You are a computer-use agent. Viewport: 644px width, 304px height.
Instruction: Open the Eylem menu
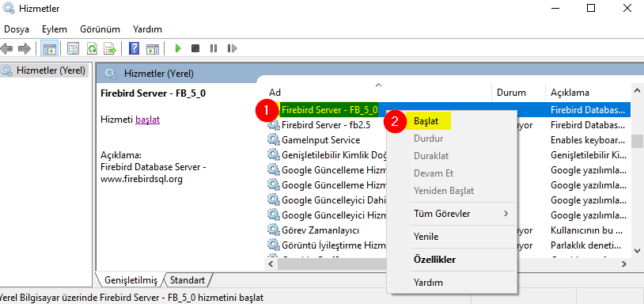tap(55, 29)
